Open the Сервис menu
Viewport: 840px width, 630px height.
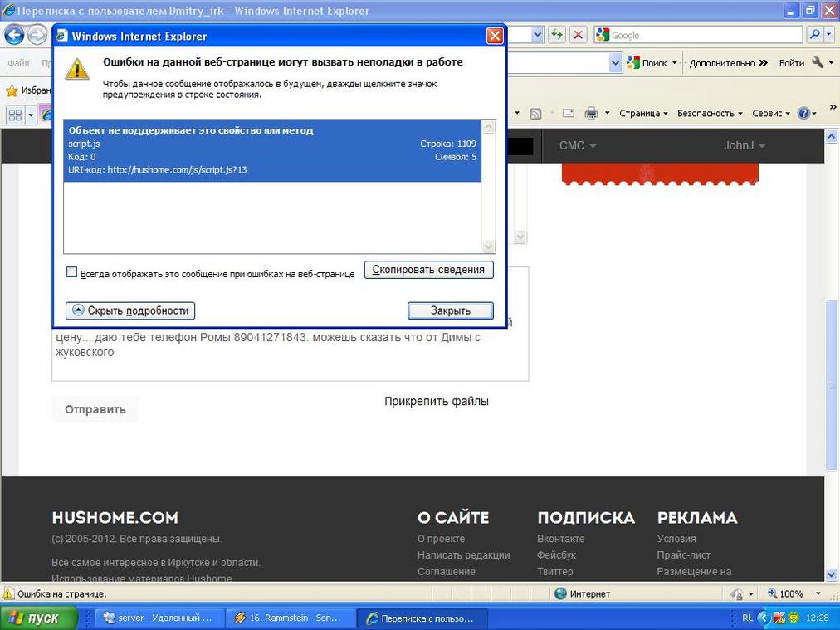770,114
